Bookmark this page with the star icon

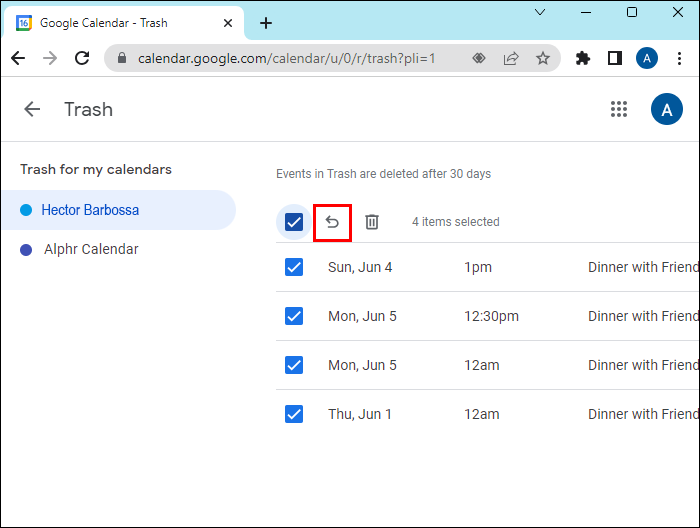click(543, 59)
